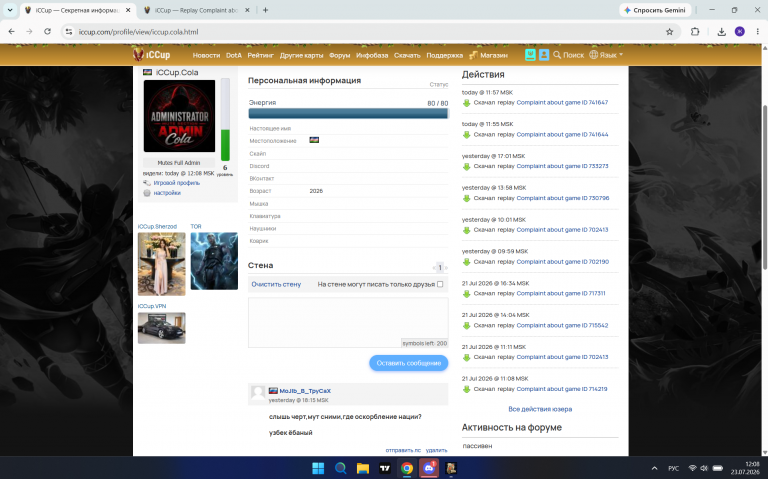The image size is (768, 479).
Task: Open the Рейтинг menu item
Action: coord(261,55)
